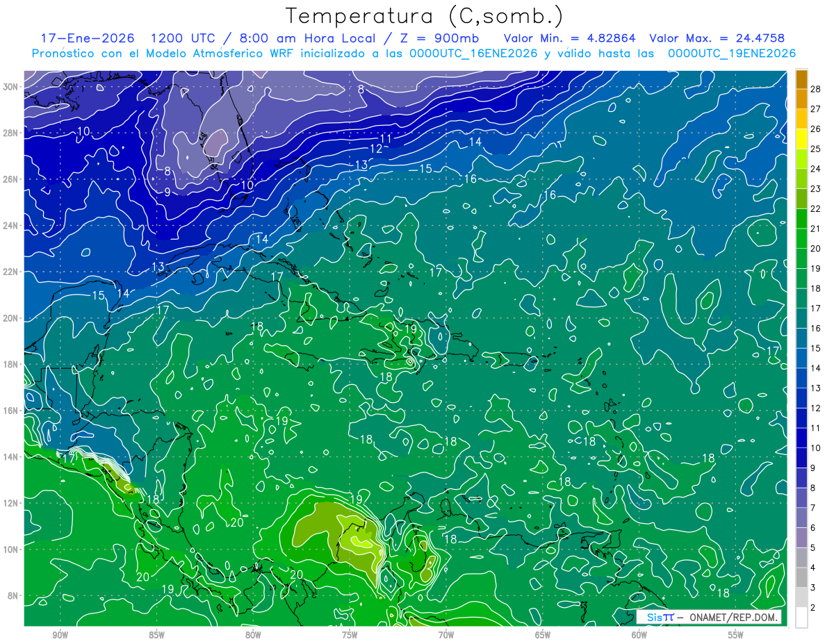Click the legend value 21
834x644 pixels.
click(x=816, y=229)
